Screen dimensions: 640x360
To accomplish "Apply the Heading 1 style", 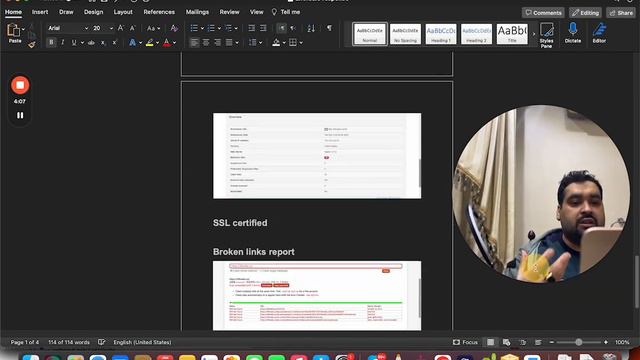I will point(441,34).
